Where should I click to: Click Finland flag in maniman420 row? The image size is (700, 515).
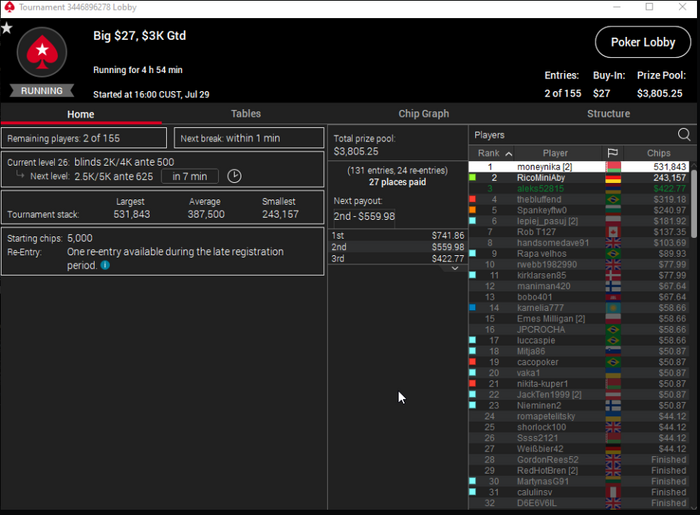[613, 286]
